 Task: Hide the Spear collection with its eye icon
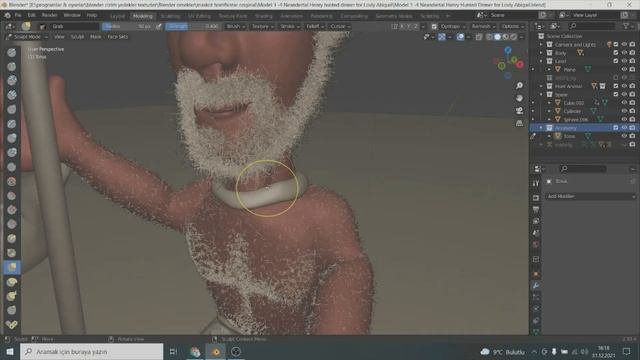[x=624, y=94]
